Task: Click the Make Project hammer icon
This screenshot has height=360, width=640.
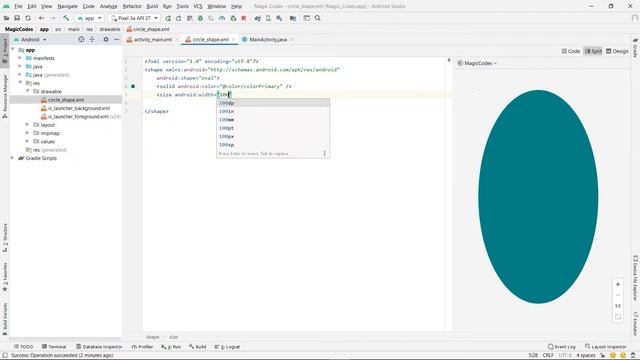Action: 66,18
